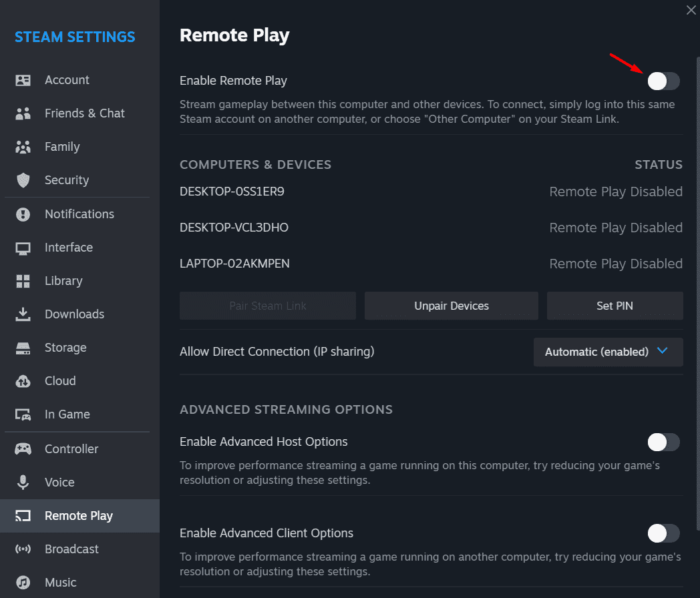The width and height of the screenshot is (700, 598).
Task: Click the Controller gamepad icon
Action: (x=23, y=448)
